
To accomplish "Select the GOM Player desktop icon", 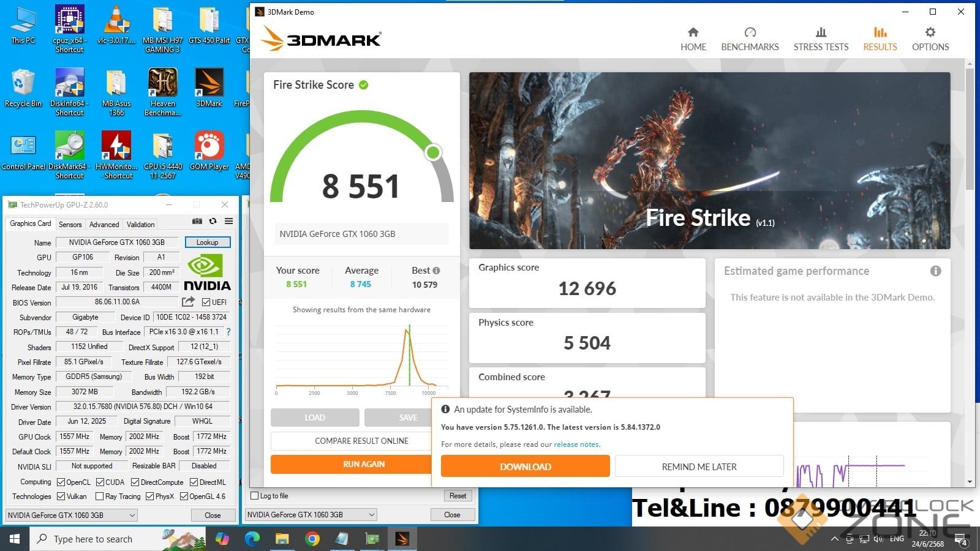I will pyautogui.click(x=209, y=151).
